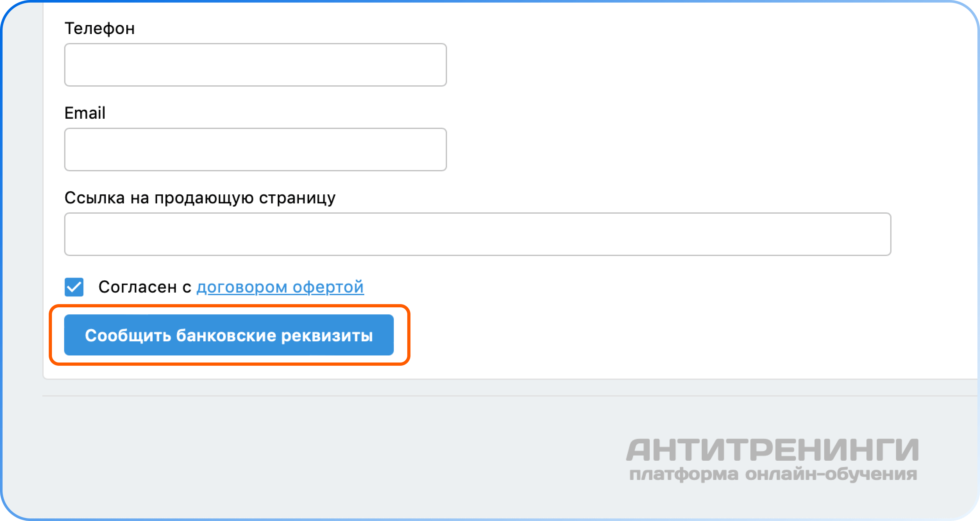The width and height of the screenshot is (980, 521).
Task: Click the Ссылка на продающую страницу label
Action: click(200, 198)
